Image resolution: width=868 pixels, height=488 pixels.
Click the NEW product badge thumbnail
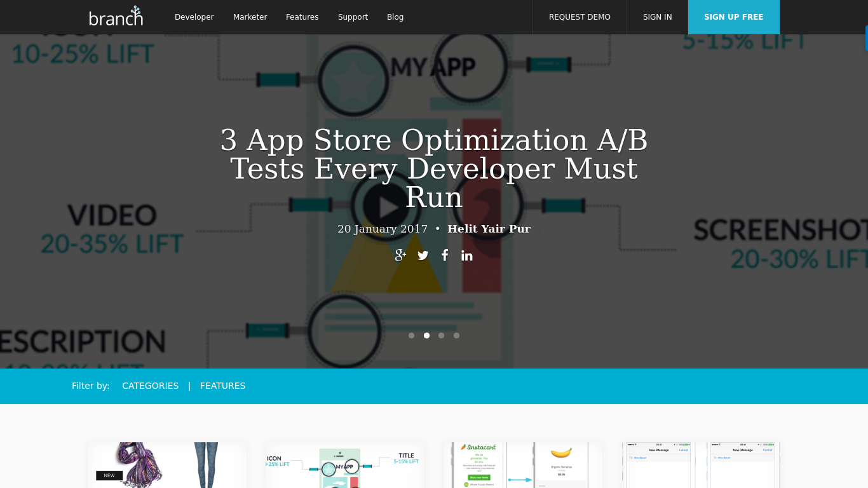click(x=166, y=465)
